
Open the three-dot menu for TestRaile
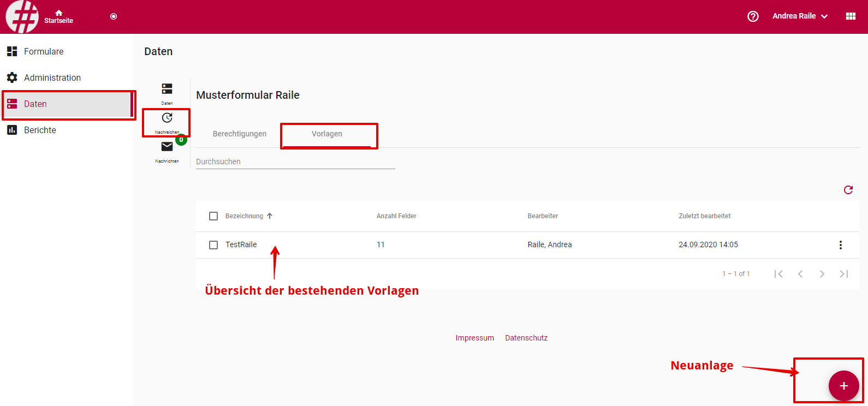841,245
